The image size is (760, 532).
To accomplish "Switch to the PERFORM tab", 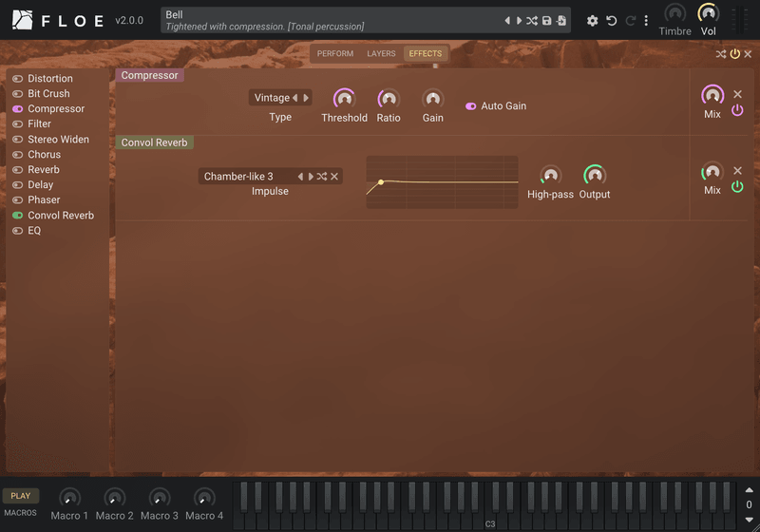I will coord(335,54).
